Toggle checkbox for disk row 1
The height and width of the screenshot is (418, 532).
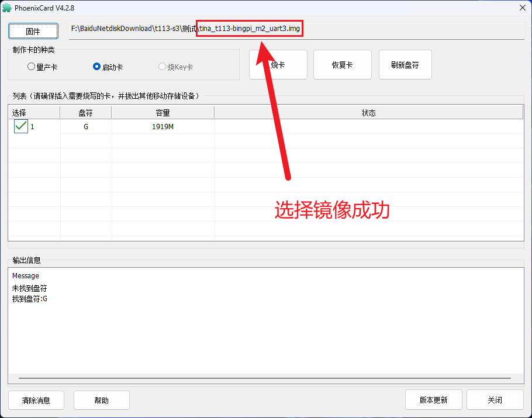click(21, 126)
